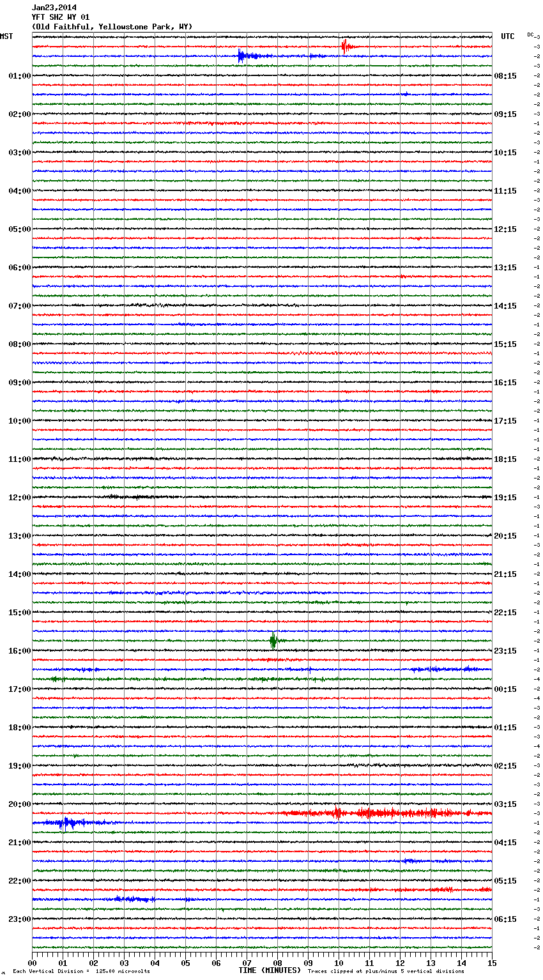
Task: Select the '07:00' MST time label
Action: 20,306
